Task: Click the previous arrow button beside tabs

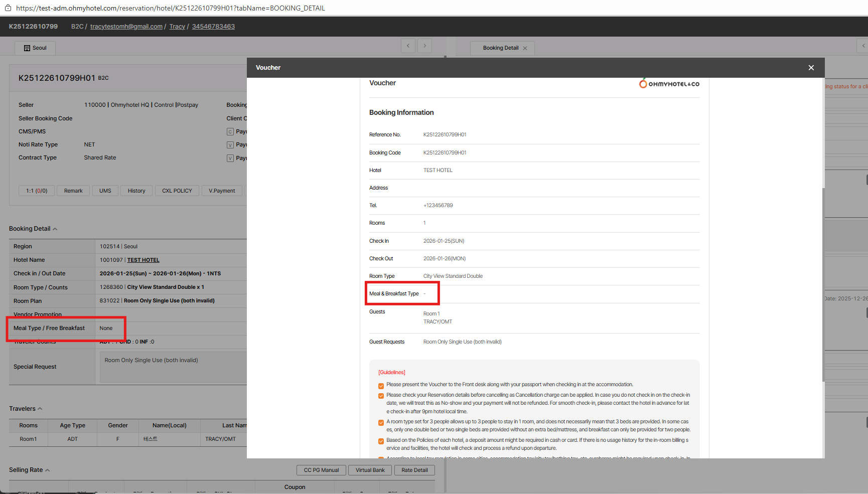Action: [x=408, y=46]
